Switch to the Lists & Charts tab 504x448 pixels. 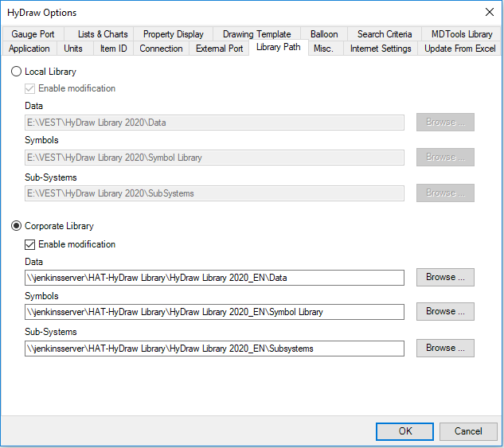[99, 34]
